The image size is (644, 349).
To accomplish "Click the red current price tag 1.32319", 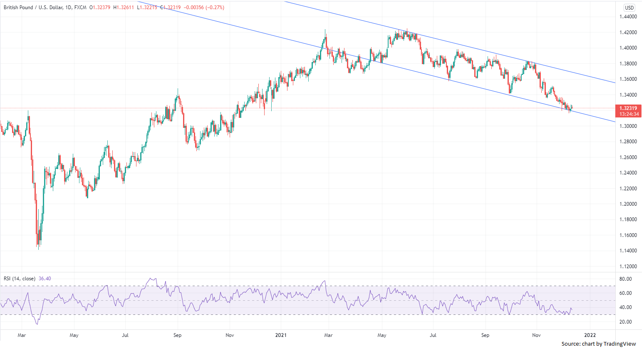I will [628, 108].
